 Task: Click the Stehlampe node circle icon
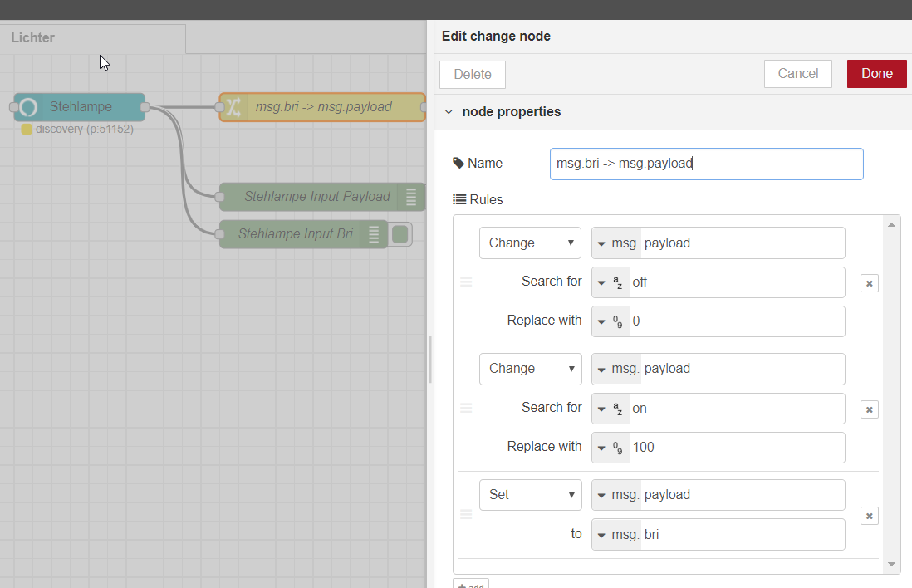(x=28, y=107)
